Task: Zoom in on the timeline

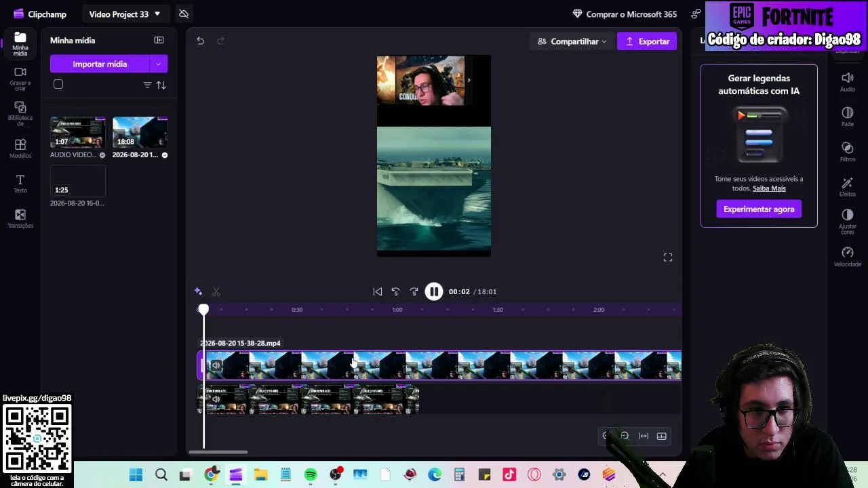Action: pos(625,436)
